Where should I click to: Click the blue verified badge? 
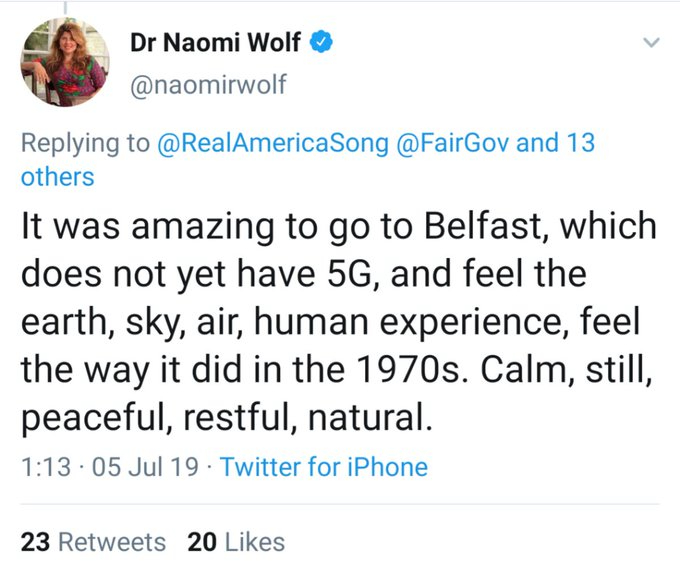click(321, 42)
